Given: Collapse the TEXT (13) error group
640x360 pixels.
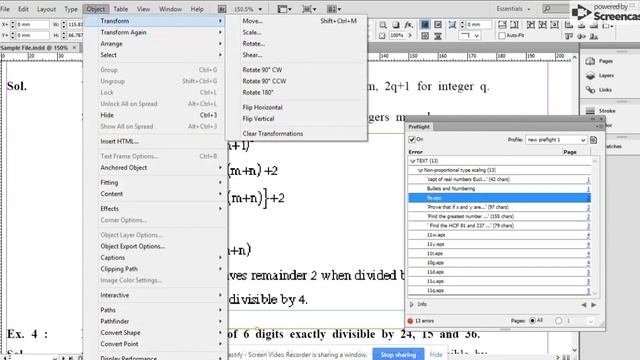Looking at the screenshot, I should tap(412, 161).
